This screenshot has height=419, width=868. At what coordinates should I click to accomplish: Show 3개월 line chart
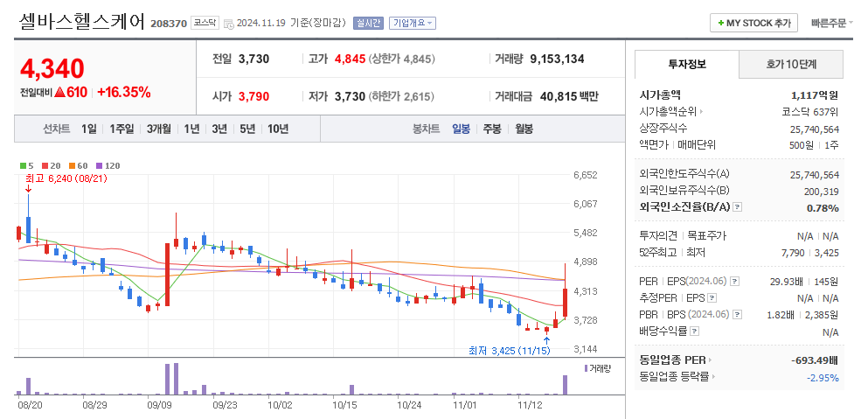tap(159, 129)
